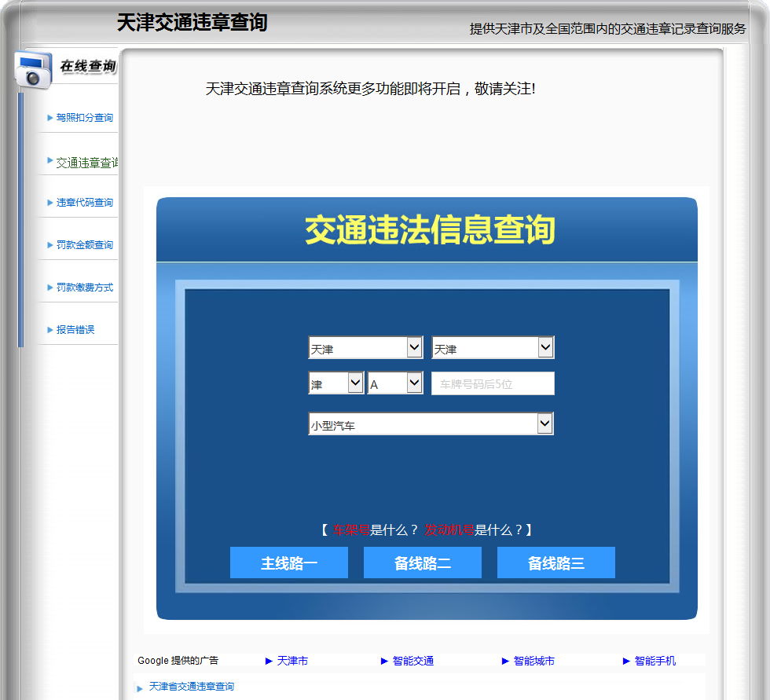This screenshot has width=770, height=700.
Task: Expand the plate letter A dropdown
Action: 394,383
